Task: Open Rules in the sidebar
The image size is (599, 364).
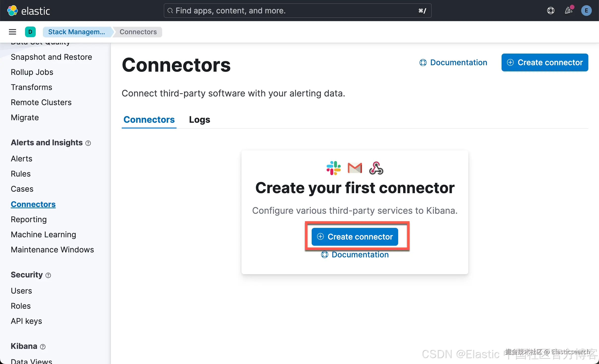Action: (x=21, y=174)
